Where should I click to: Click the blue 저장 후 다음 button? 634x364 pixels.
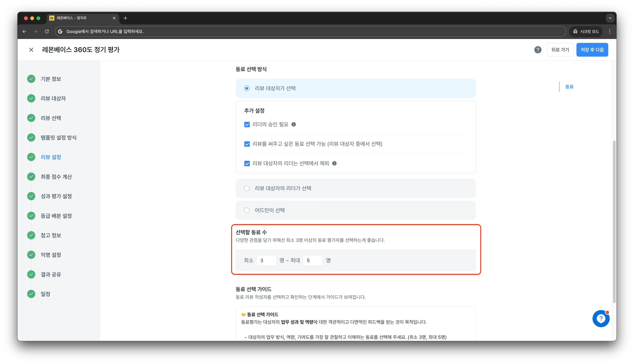(592, 50)
